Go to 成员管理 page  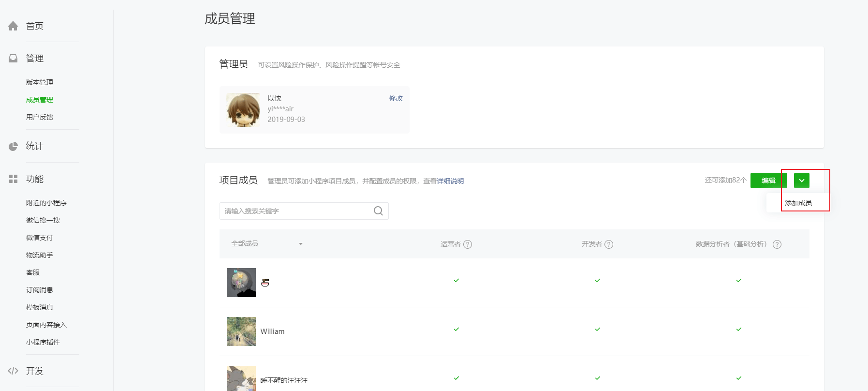(x=40, y=100)
